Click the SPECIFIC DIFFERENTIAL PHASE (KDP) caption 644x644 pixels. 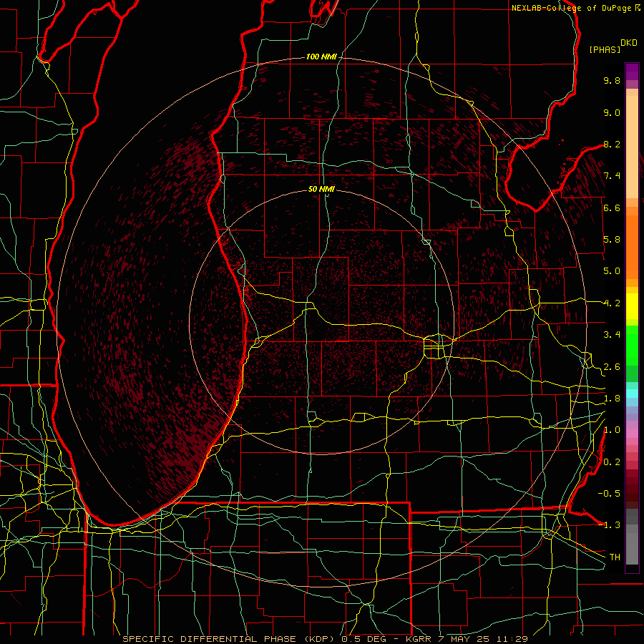(230, 639)
